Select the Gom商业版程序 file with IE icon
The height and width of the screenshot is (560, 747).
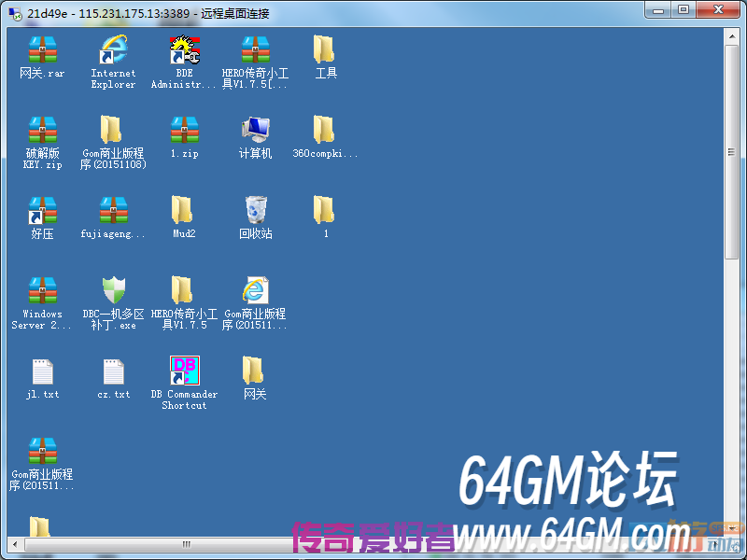pos(255,290)
